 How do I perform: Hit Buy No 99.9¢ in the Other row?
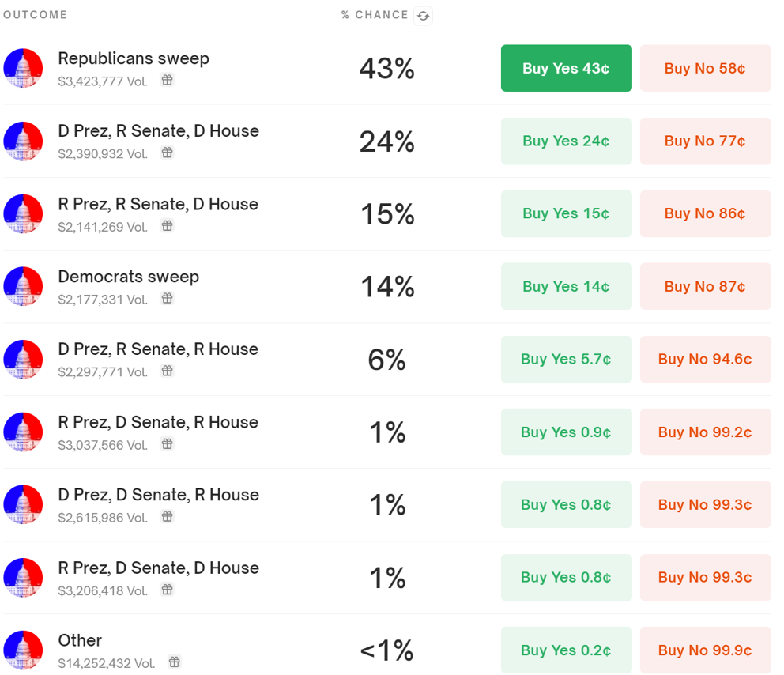point(705,650)
